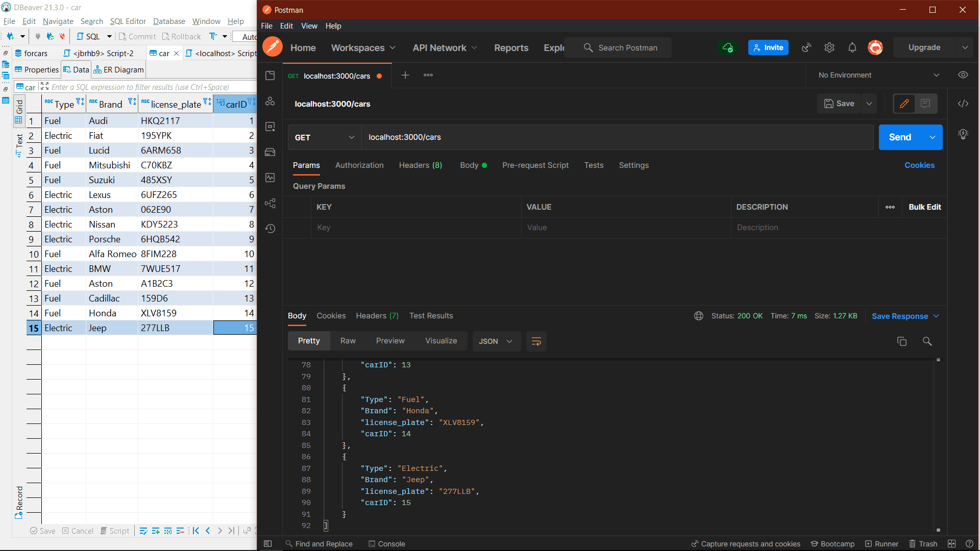
Task: Switch to DBeaver ER Diagram tab
Action: [118, 70]
